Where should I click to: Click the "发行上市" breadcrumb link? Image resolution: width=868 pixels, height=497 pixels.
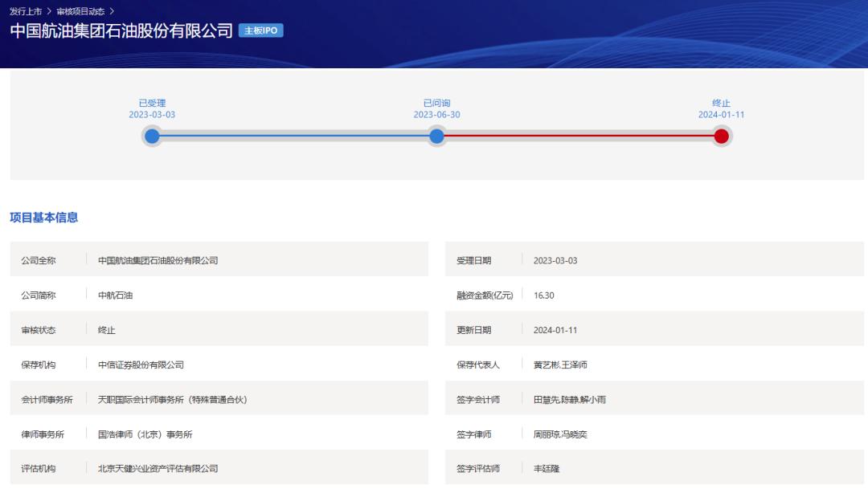tap(26, 10)
